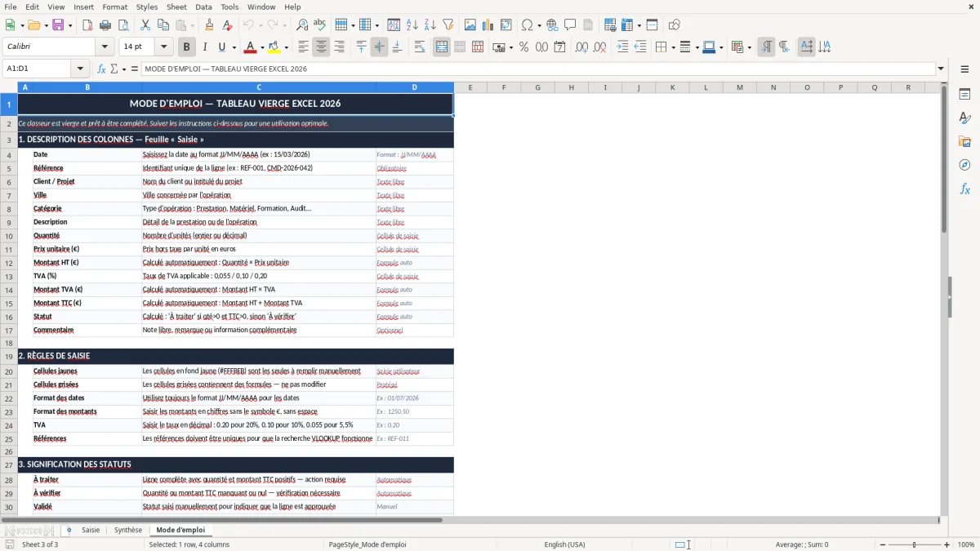980x551 pixels.
Task: Click the formula input line
Action: [x=537, y=69]
